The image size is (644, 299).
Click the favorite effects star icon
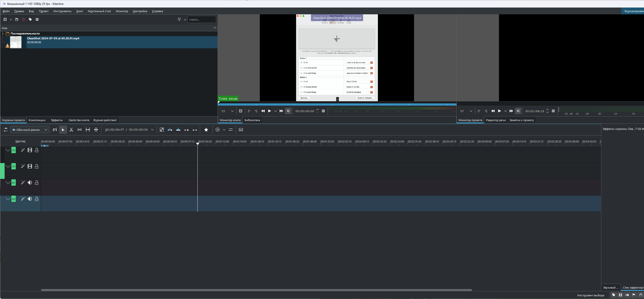tap(206, 130)
